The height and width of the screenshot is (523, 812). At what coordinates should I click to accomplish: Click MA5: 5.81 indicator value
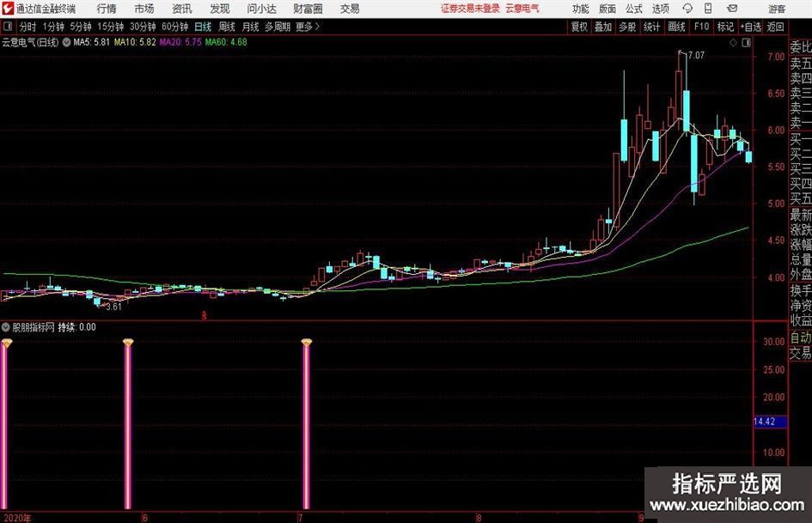click(92, 42)
